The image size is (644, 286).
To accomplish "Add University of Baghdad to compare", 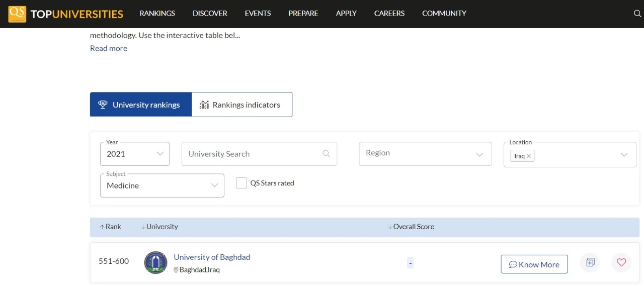I will (x=590, y=262).
